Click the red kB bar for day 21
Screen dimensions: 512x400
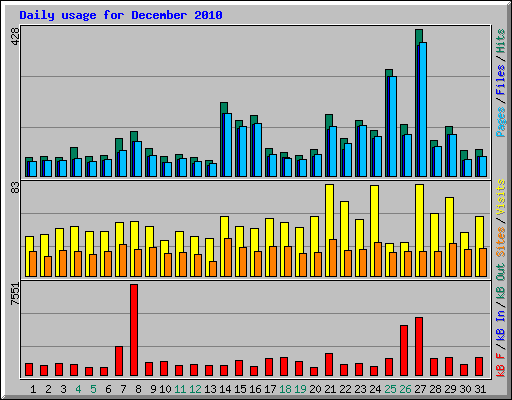(329, 365)
